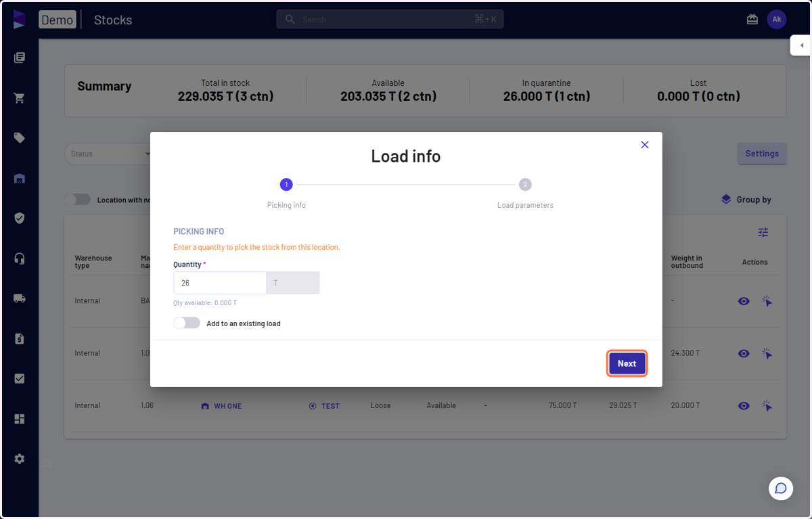Viewport: 812px width, 519px height.
Task: Open the settings gear sidebar icon
Action: point(20,459)
